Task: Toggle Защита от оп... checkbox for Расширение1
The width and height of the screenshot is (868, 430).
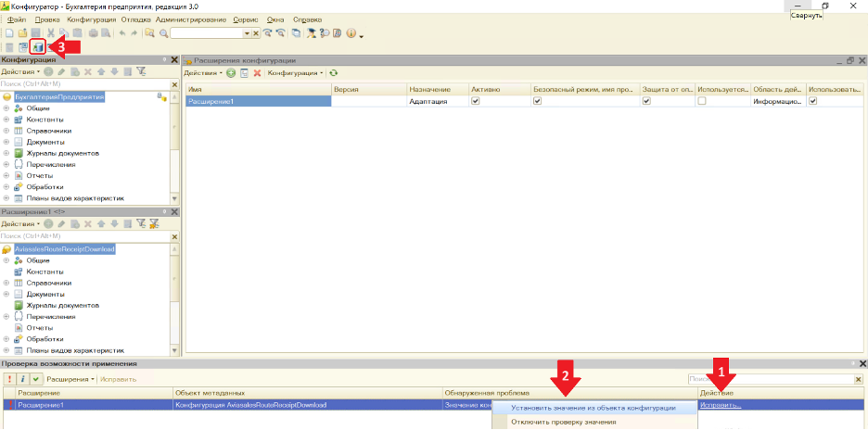Action: tap(646, 101)
